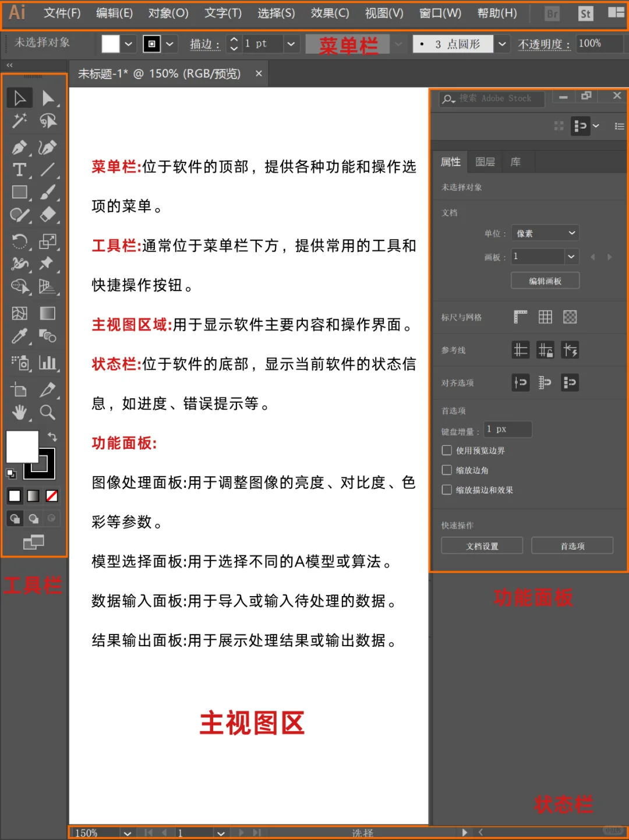Select the Shape Builder tool
629x840 pixels.
tap(19, 286)
